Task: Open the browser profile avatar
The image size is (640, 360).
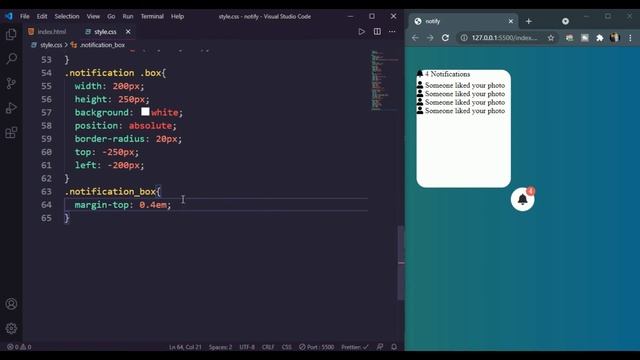Action: [615, 38]
